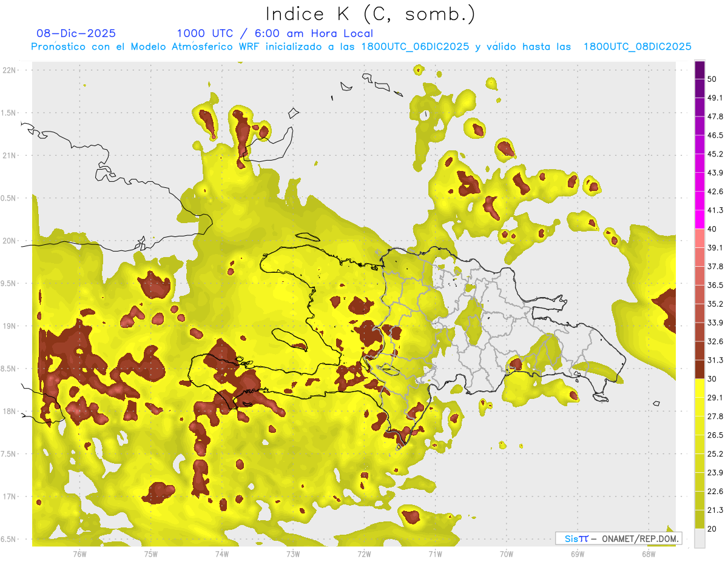This screenshot has height=562, width=728.
Task: Click the legend value '49.1'
Action: [x=715, y=98]
